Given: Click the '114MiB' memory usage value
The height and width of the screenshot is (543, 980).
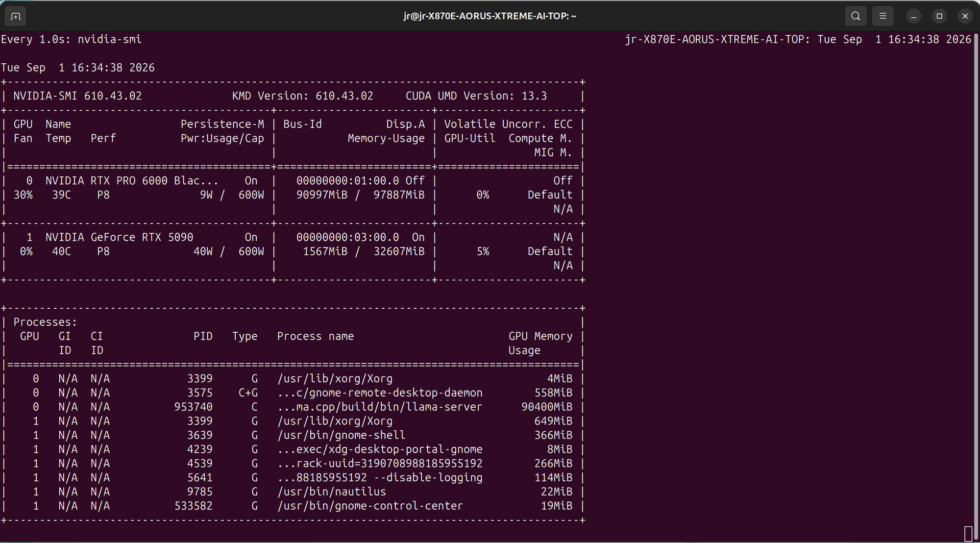Looking at the screenshot, I should [x=553, y=478].
